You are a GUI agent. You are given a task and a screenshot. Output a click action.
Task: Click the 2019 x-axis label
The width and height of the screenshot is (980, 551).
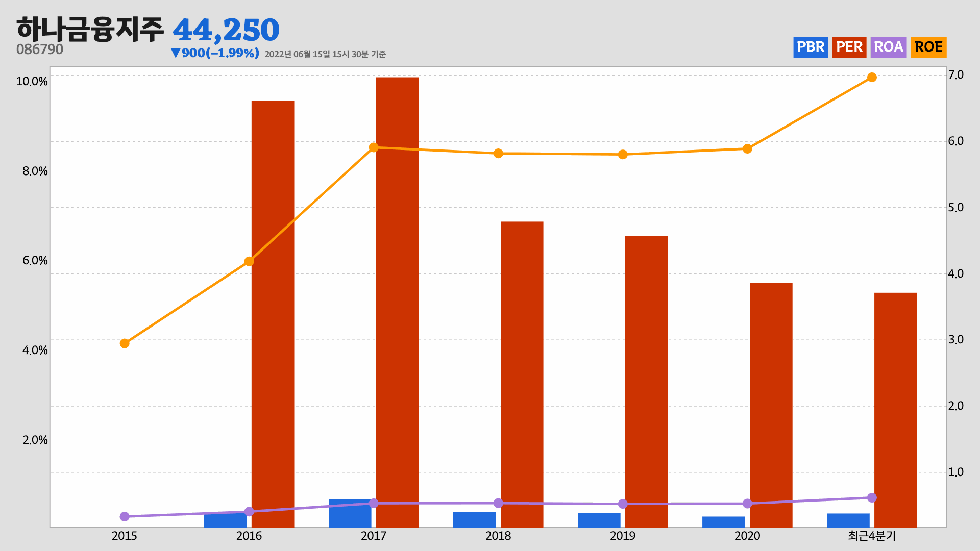[623, 536]
